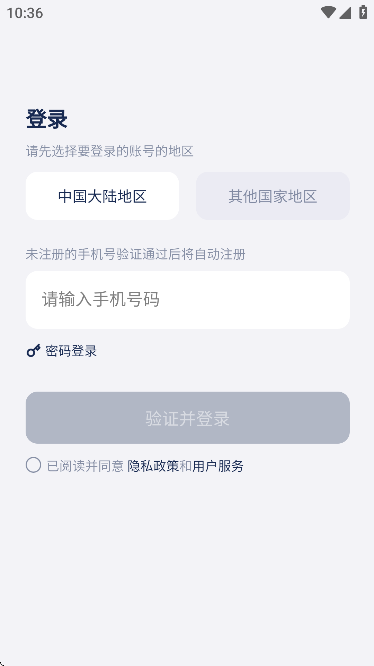The image size is (374, 666).
Task: Click the 请先选择要登录的账号的地区 subtitle
Action: point(110,151)
